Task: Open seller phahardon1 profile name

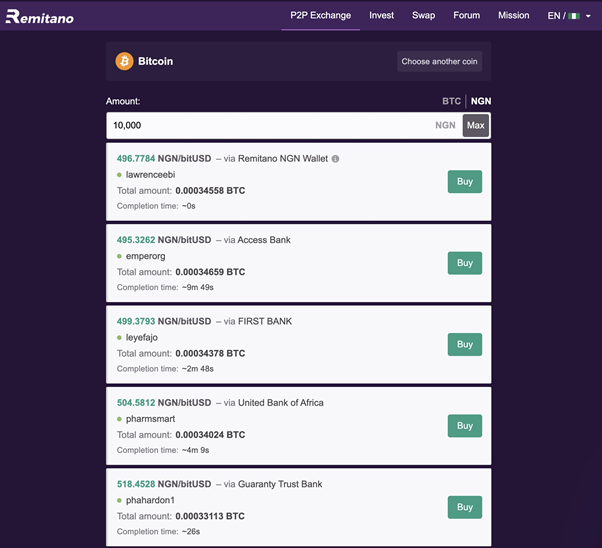Action: 150,500
